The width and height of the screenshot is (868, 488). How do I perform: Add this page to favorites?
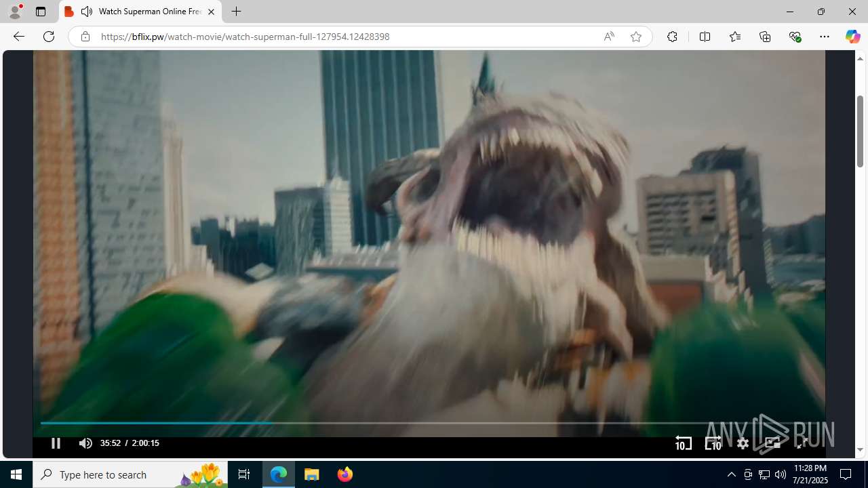pyautogui.click(x=635, y=37)
